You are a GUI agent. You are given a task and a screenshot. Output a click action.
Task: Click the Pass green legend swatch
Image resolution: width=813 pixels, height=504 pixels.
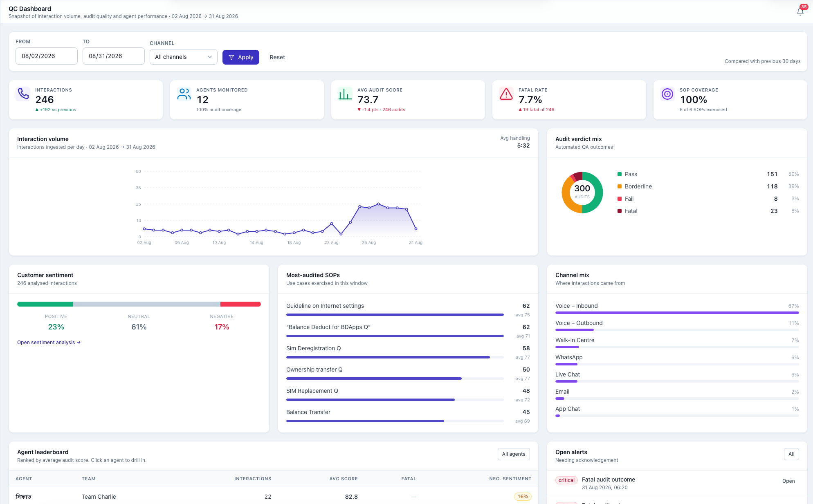tap(620, 174)
